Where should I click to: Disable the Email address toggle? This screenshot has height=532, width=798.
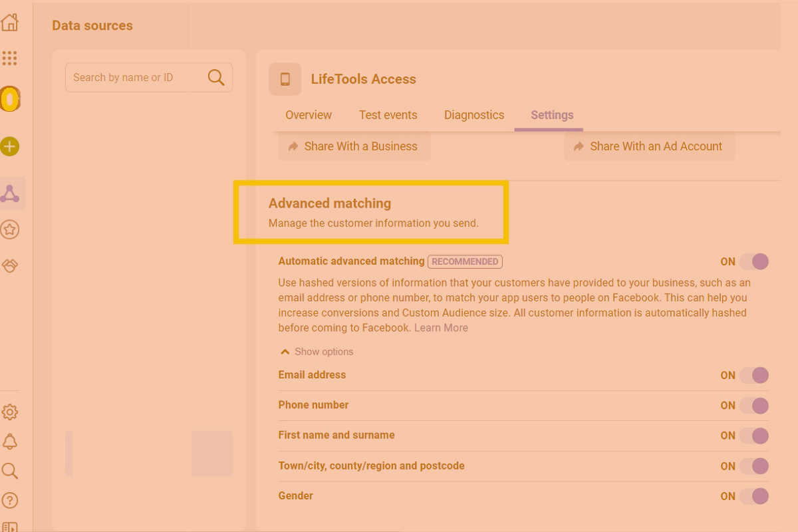pos(754,375)
